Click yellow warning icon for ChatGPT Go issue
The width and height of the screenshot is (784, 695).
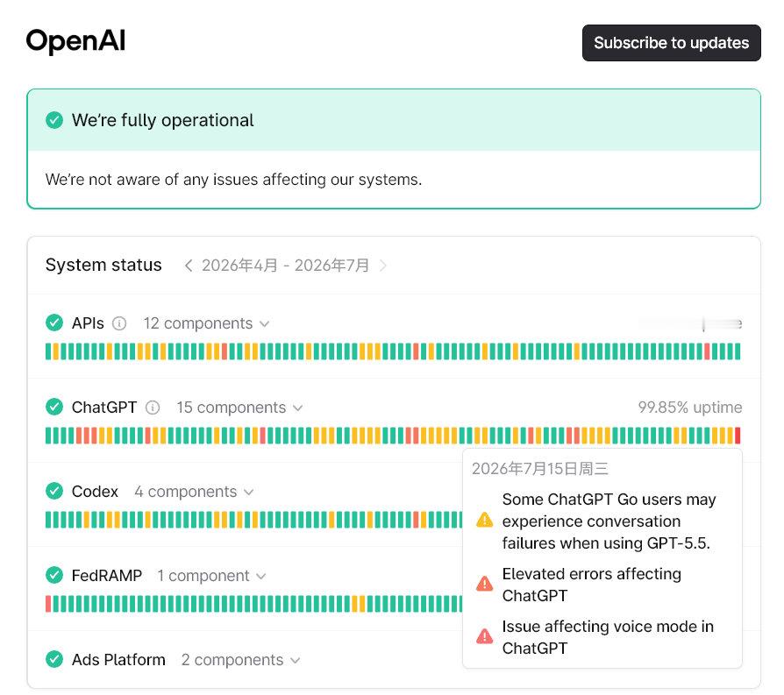point(484,520)
